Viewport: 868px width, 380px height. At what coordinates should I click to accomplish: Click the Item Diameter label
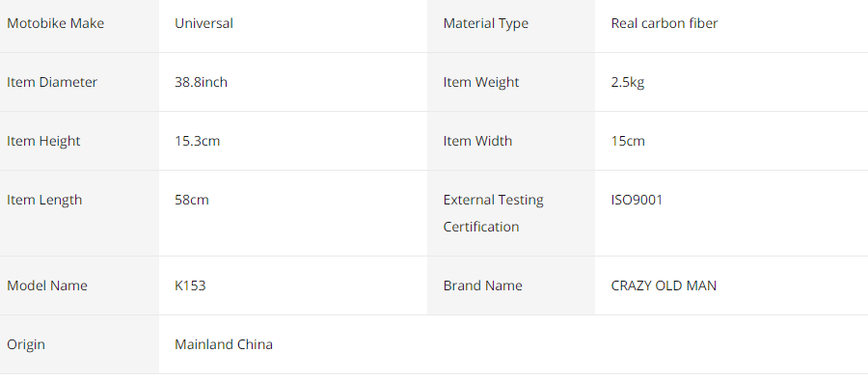[52, 82]
